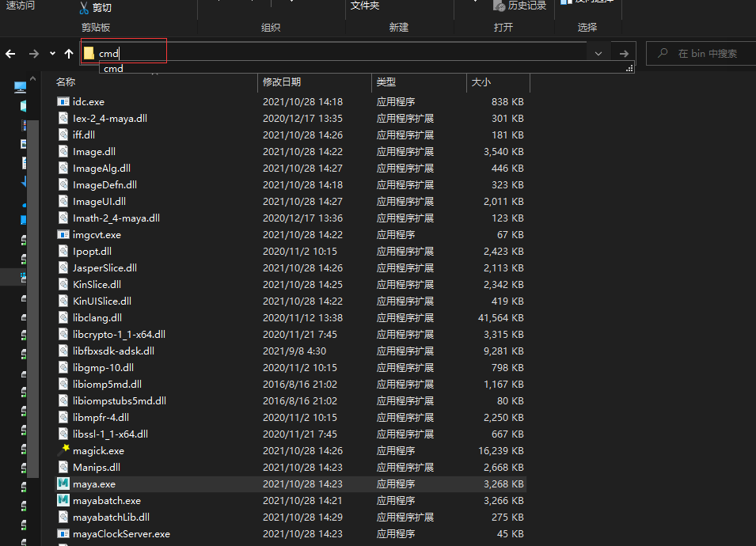Click the 41,564 KB size value
756x546 pixels.
pyautogui.click(x=500, y=317)
